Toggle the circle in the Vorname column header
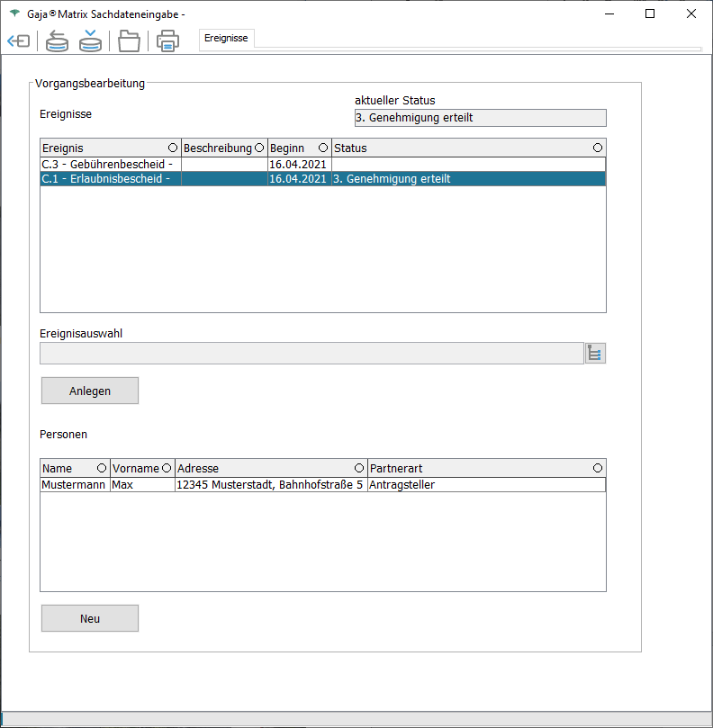The image size is (713, 728). [166, 469]
